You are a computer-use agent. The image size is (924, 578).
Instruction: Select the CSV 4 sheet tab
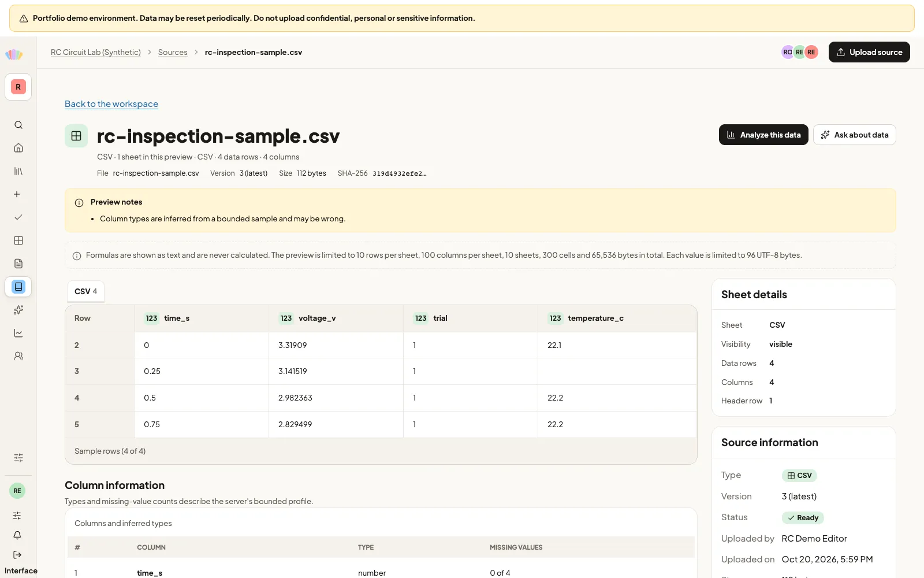(85, 291)
